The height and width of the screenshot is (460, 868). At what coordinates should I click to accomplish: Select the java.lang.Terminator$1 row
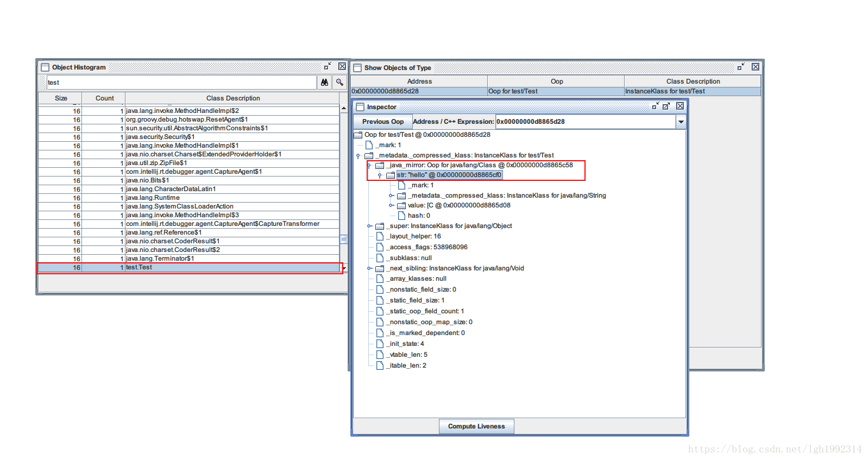(x=189, y=259)
